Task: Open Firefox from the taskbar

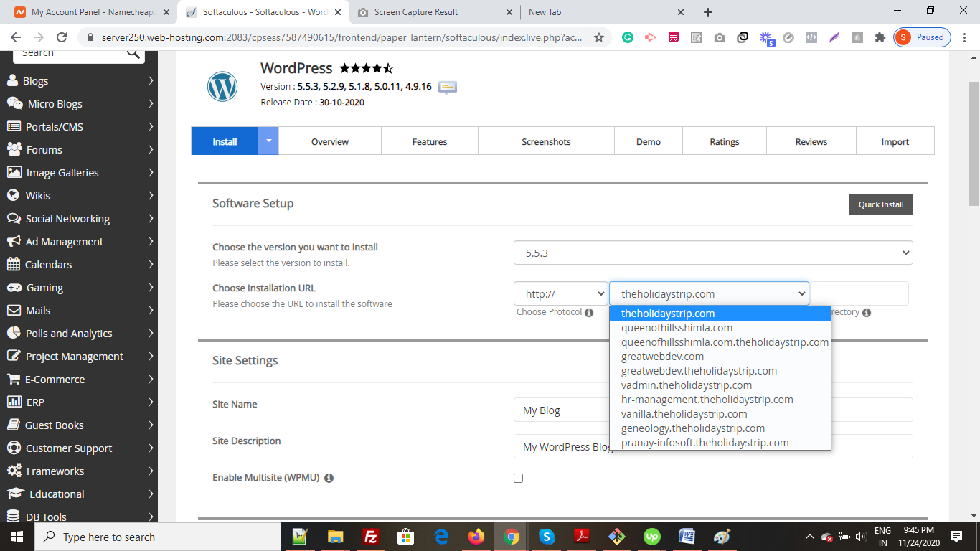Action: coord(476,537)
